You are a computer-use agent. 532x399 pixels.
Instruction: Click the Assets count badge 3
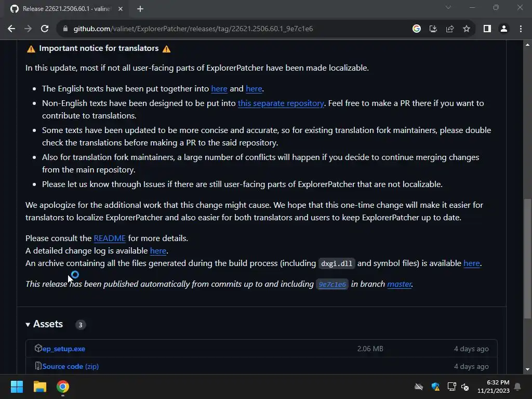81,325
